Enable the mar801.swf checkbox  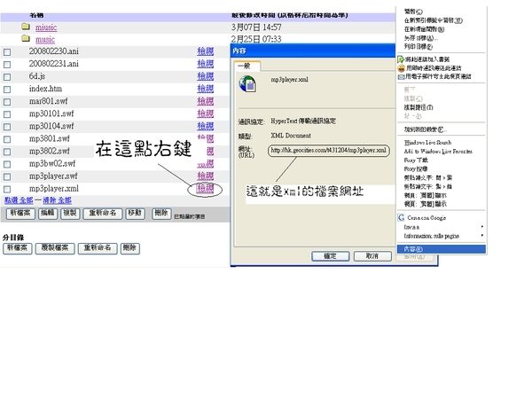[x=7, y=102]
